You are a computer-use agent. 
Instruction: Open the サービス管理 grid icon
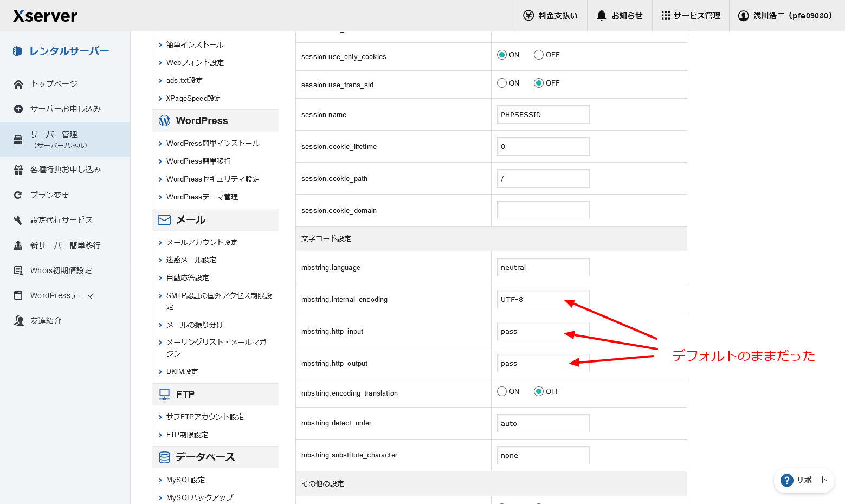666,16
